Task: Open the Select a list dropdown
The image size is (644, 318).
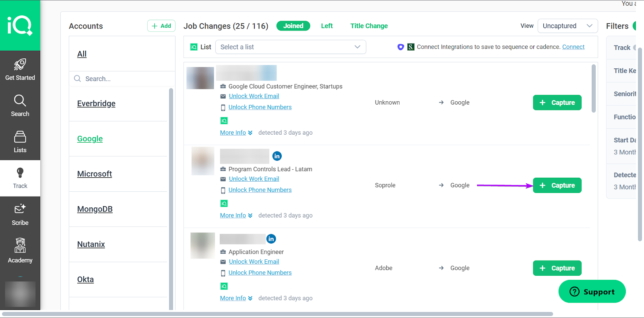Action: coord(291,47)
